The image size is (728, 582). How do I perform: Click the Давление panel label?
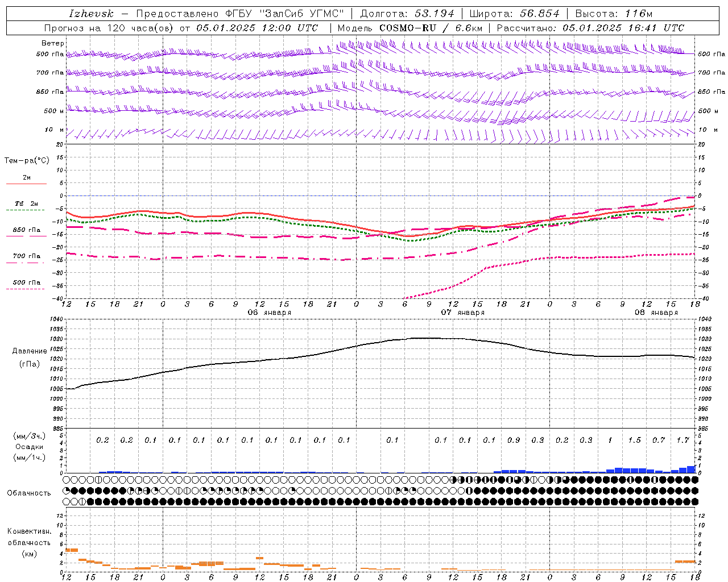tap(30, 351)
